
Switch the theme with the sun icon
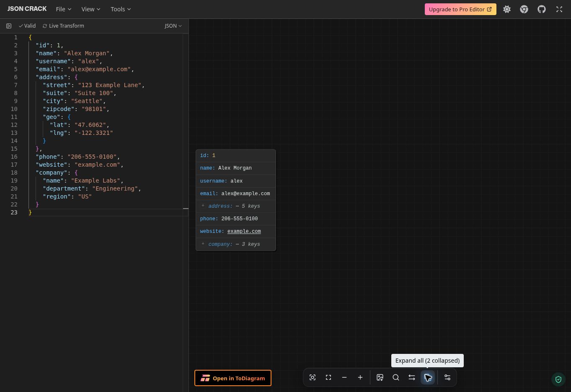507,9
